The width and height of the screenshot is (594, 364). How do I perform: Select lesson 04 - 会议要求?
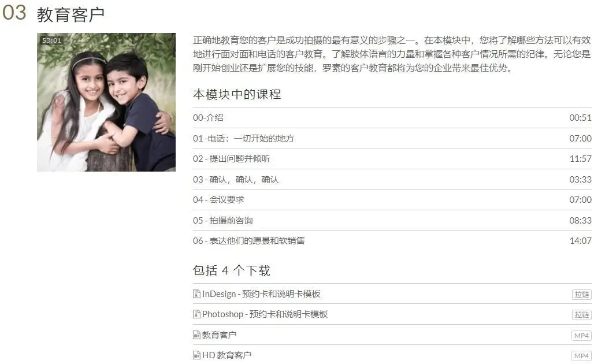[x=392, y=199]
